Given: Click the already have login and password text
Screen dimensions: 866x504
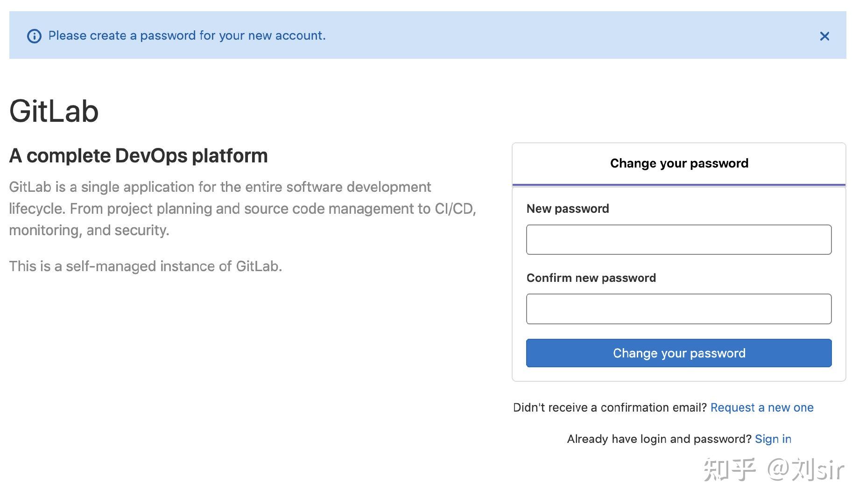Looking at the screenshot, I should pyautogui.click(x=658, y=439).
